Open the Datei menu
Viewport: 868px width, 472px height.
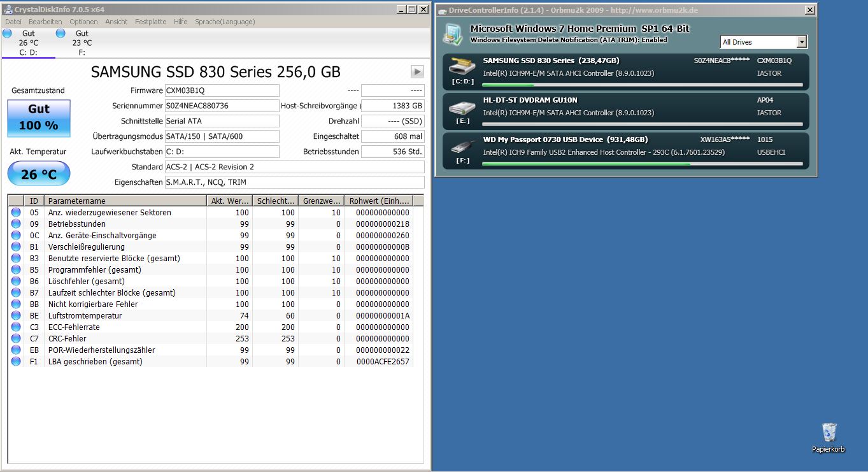[x=13, y=22]
